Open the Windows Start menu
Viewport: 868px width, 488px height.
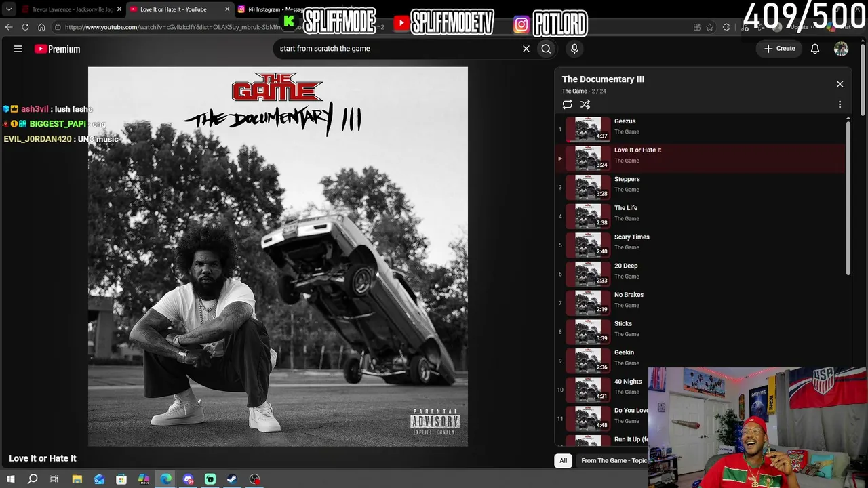pos(10,479)
